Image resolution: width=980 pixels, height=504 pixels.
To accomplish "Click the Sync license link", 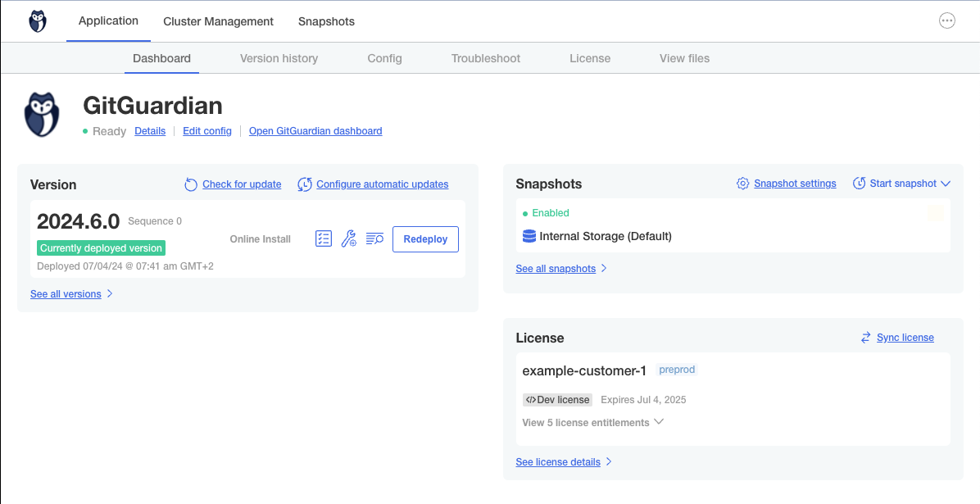I will point(905,338).
